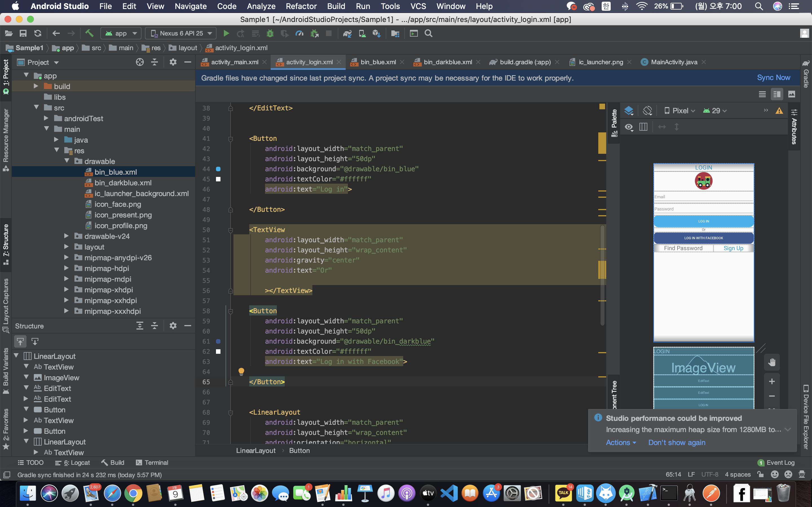Click Don't show again in notification
Image resolution: width=812 pixels, height=507 pixels.
(x=676, y=442)
